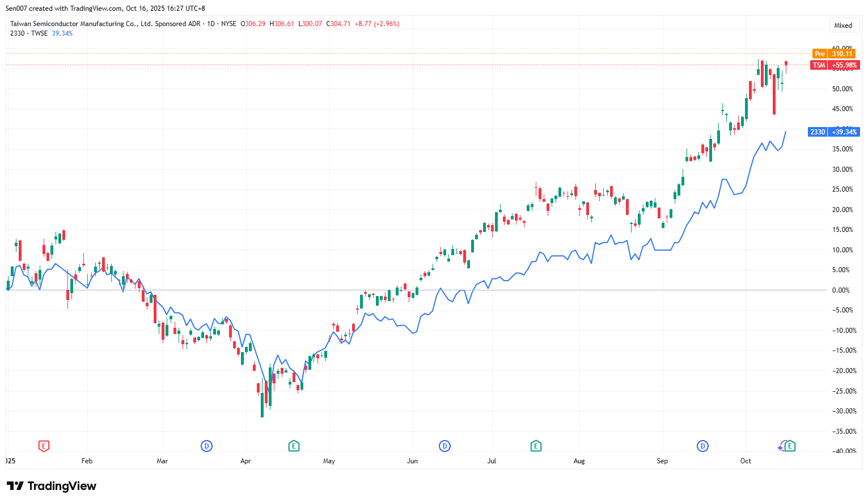This screenshot has height=503, width=868.
Task: Click the 50.00% level on price axis
Action: pos(842,89)
